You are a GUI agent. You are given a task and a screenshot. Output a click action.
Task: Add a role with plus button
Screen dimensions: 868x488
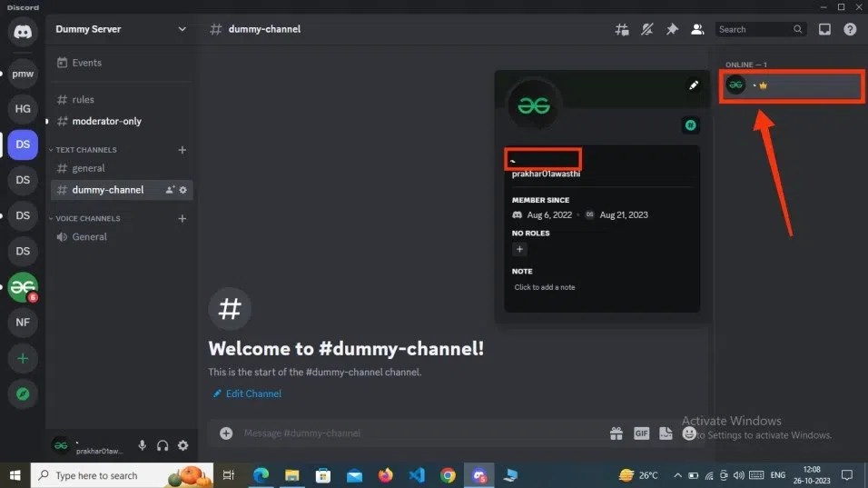coord(519,249)
